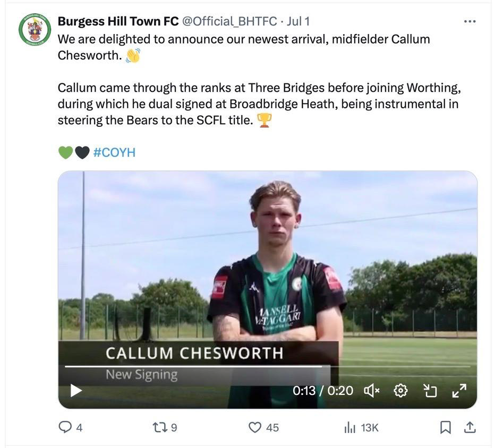
Task: Play the Callum Chesworth video
Action: 76,391
